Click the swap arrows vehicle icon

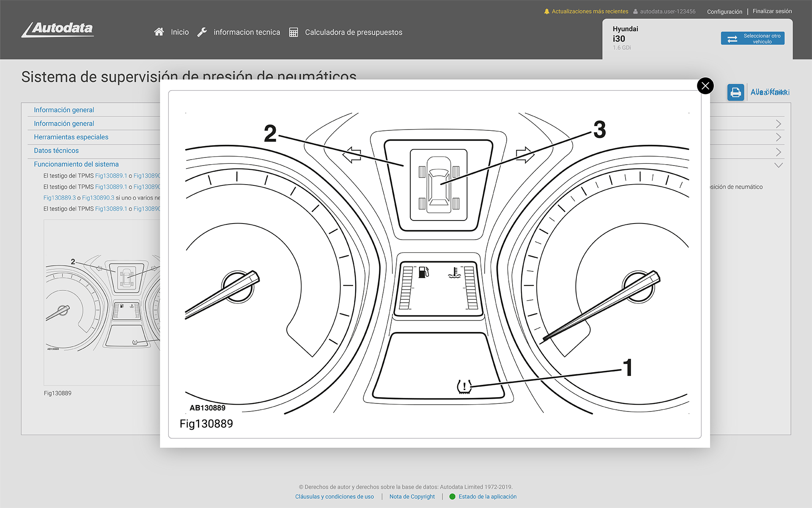point(732,39)
